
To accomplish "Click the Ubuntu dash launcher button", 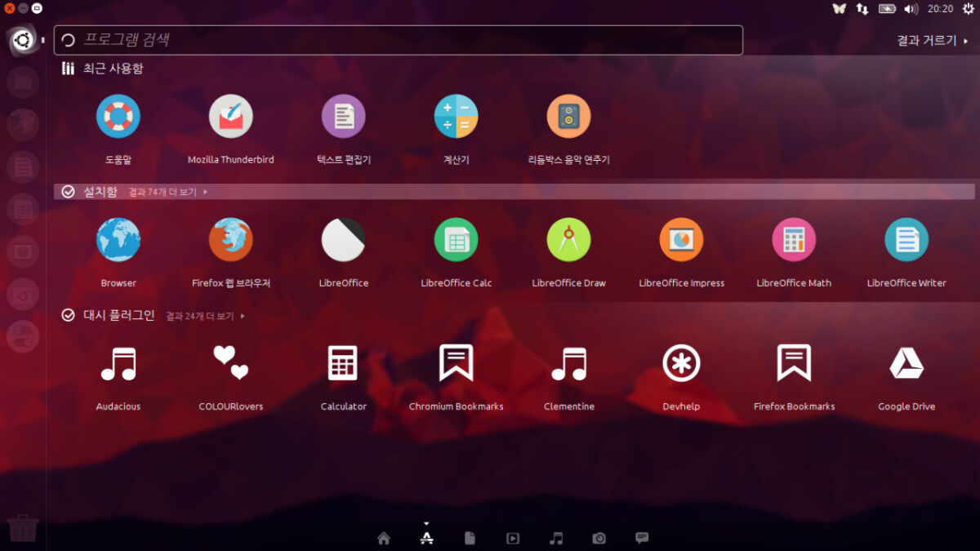I will click(x=22, y=40).
